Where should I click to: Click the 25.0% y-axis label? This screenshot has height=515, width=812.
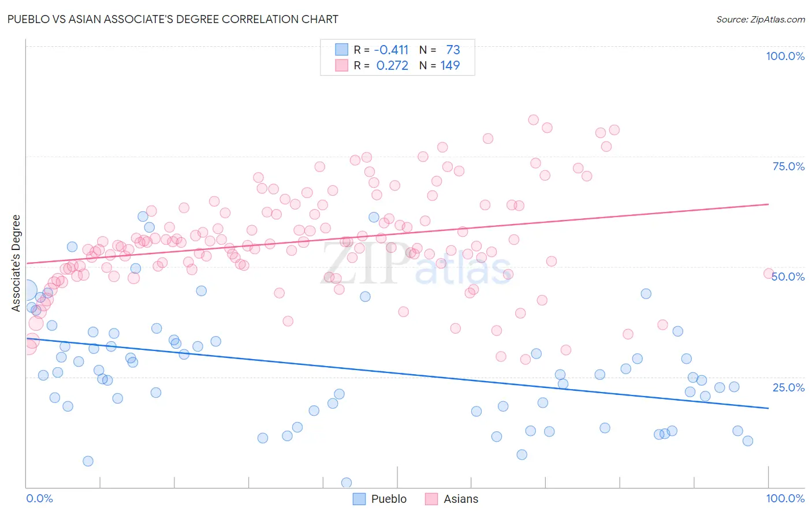pos(788,387)
